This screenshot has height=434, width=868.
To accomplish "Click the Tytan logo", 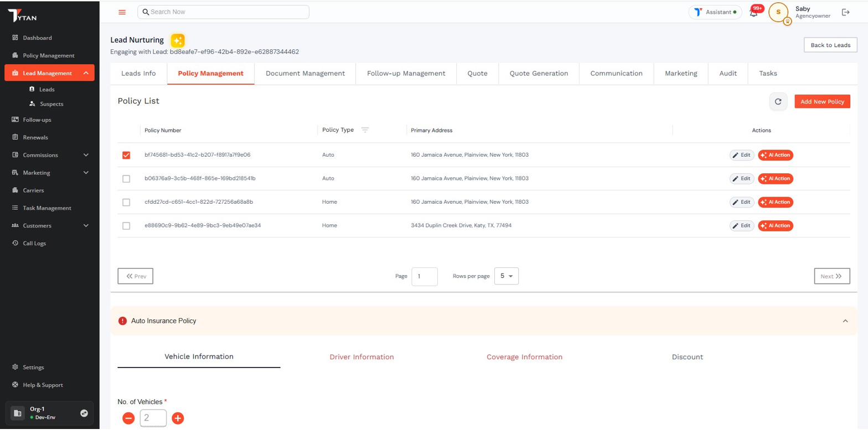I will click(22, 15).
